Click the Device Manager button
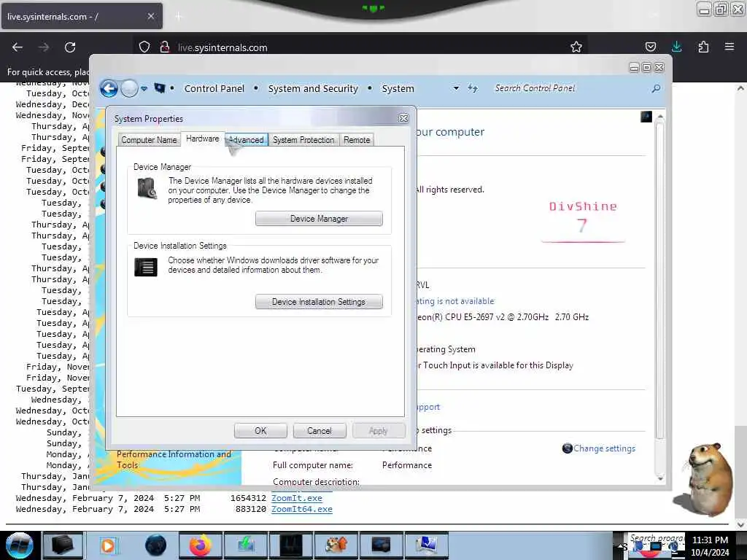The height and width of the screenshot is (560, 747). [319, 219]
